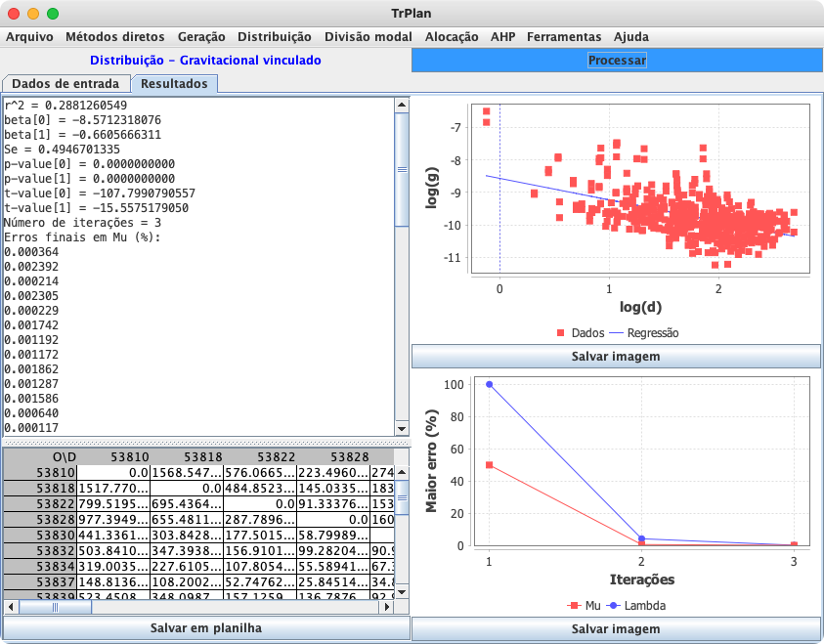Image resolution: width=824 pixels, height=644 pixels.
Task: Open the Geração menu
Action: [201, 37]
